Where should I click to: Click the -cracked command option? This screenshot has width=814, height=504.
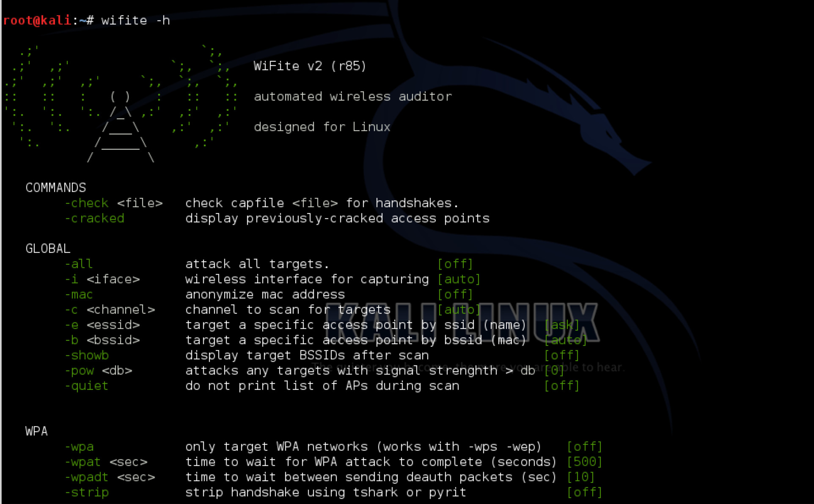[94, 218]
